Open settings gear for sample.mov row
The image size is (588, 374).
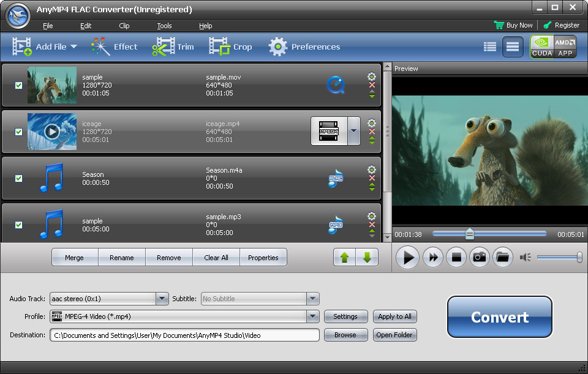coord(372,77)
